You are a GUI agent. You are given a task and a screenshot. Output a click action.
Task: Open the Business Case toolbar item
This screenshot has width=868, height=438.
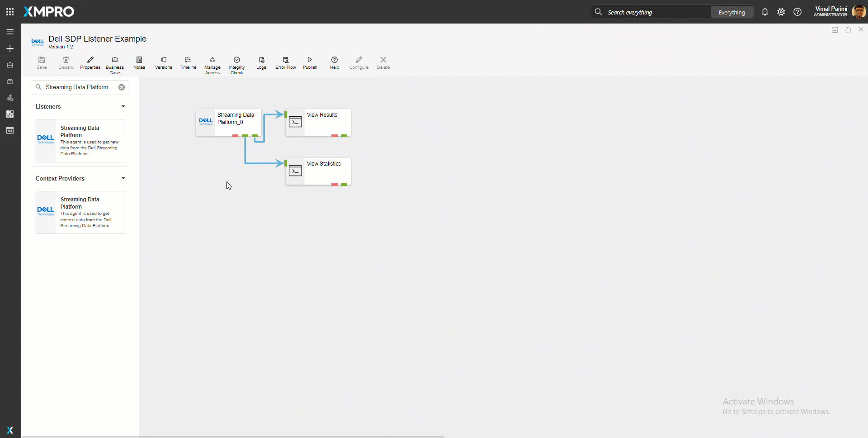pos(114,65)
